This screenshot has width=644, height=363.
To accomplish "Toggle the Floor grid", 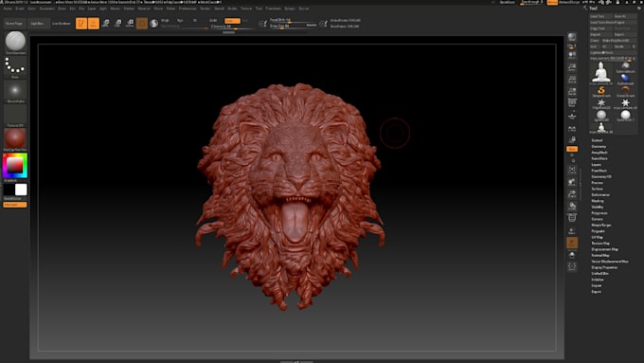I will tap(572, 117).
